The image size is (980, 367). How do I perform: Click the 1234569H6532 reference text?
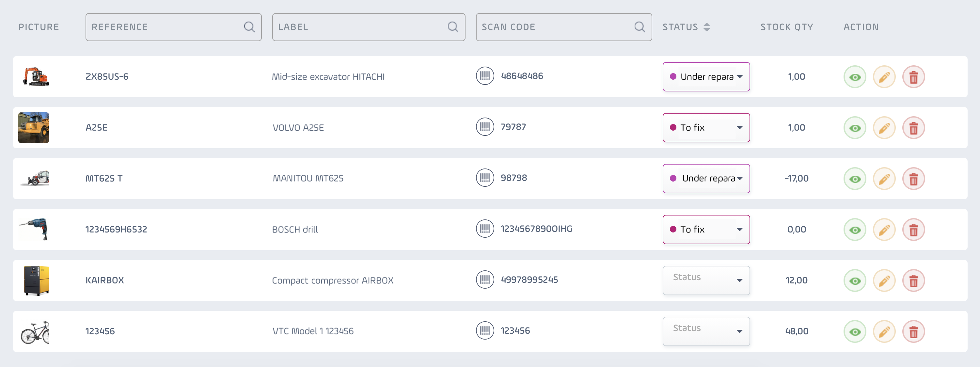click(116, 230)
